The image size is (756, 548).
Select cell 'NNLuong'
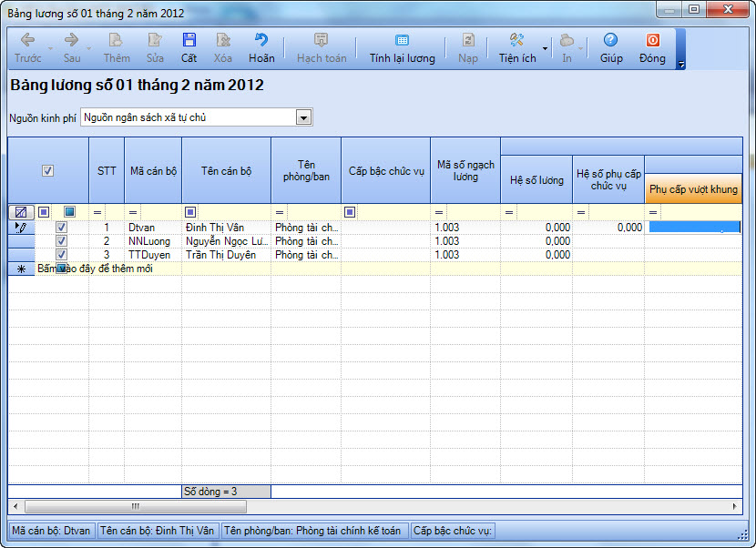[x=153, y=241]
